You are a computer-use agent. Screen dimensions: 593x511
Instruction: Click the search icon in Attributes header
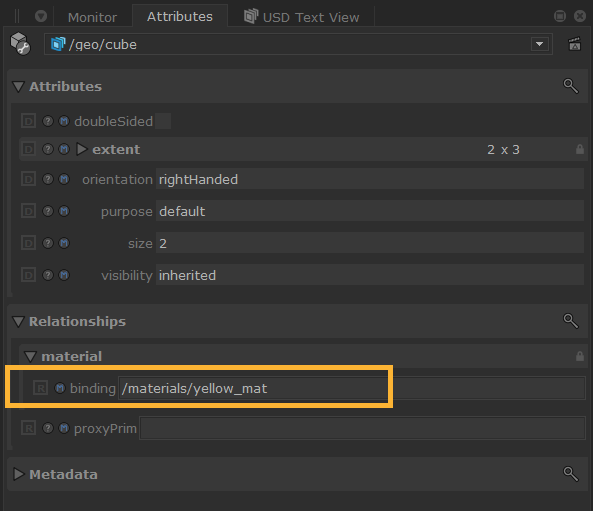coord(571,86)
